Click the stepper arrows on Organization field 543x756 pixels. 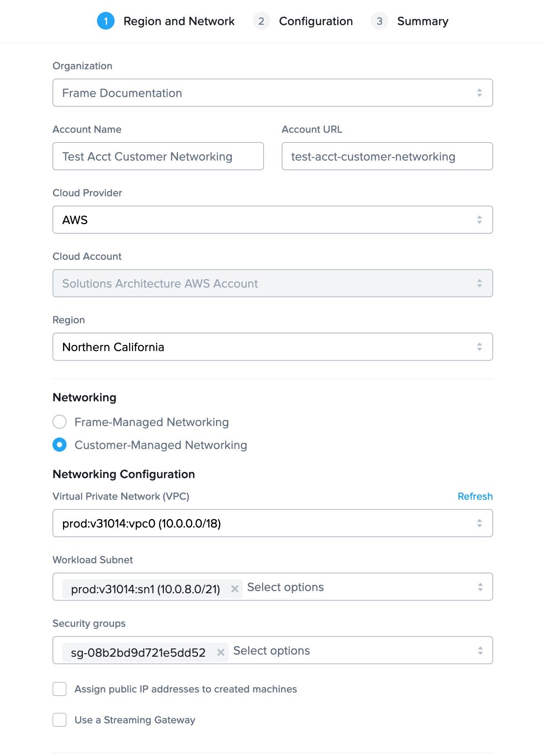click(x=480, y=93)
